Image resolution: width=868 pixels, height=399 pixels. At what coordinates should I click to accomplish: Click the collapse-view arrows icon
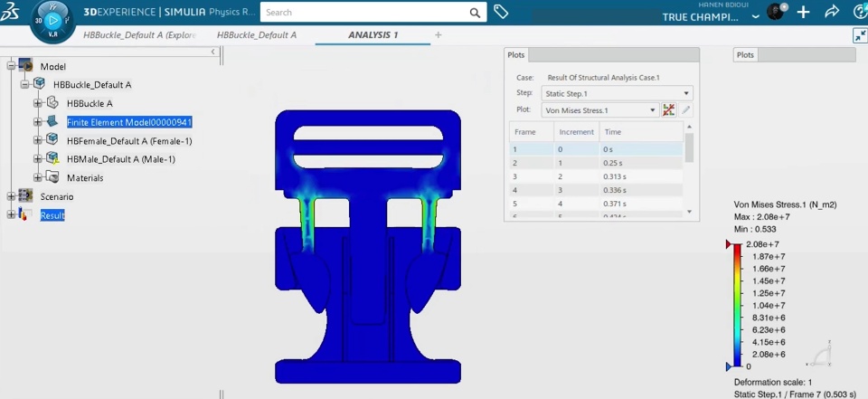click(x=860, y=35)
